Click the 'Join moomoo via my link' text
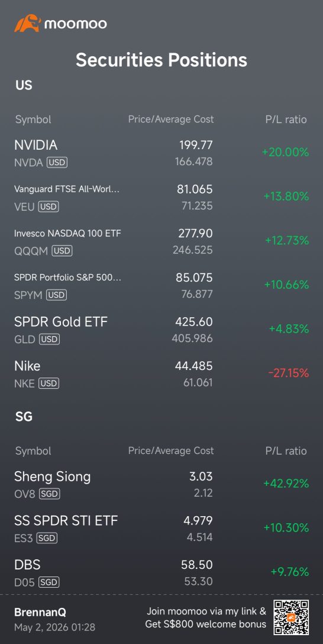323x644 pixels. 206,611
